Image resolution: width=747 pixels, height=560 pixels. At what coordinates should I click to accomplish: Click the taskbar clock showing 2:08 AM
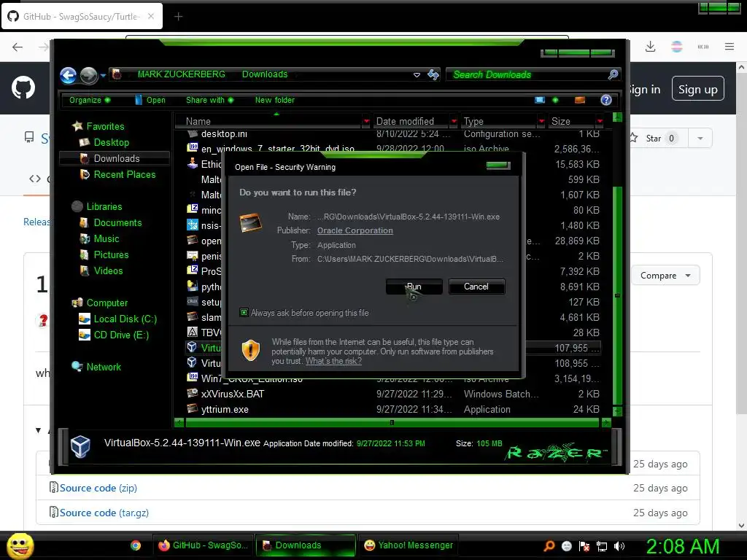(683, 546)
